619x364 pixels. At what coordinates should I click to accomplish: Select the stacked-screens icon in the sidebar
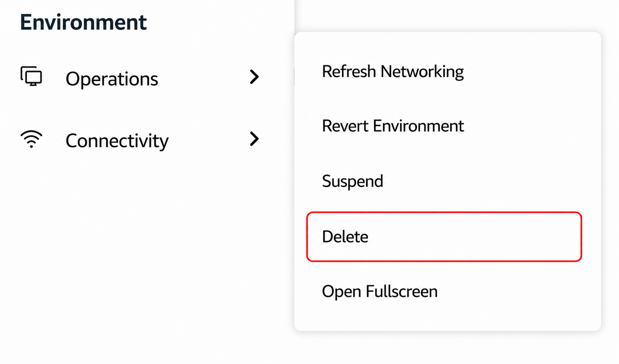click(31, 76)
